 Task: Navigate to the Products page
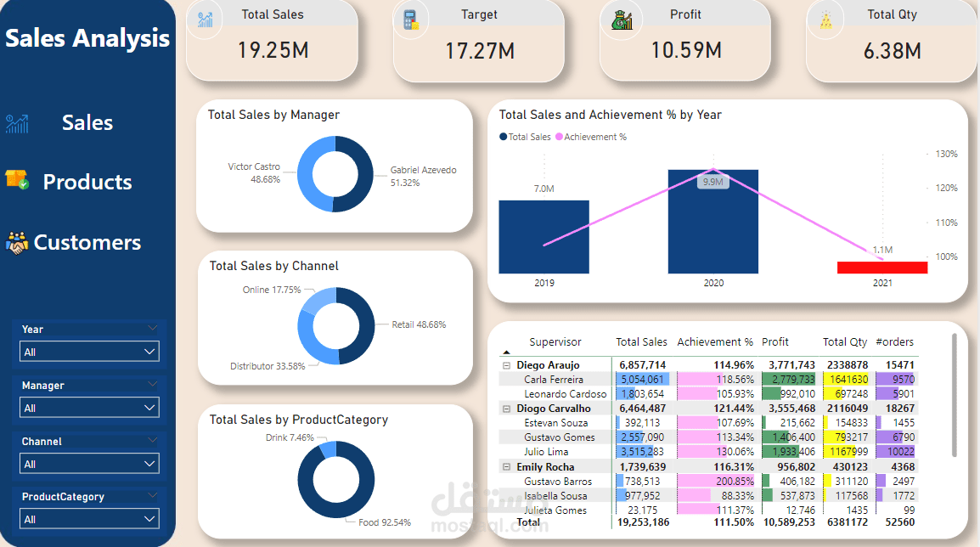click(87, 181)
